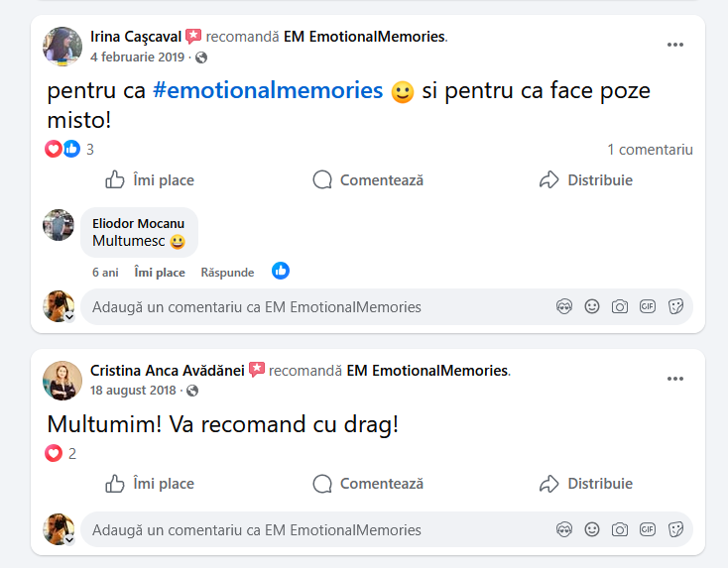Image resolution: width=728 pixels, height=568 pixels.
Task: Like Cristina's post with Îmi place
Action: 150,484
